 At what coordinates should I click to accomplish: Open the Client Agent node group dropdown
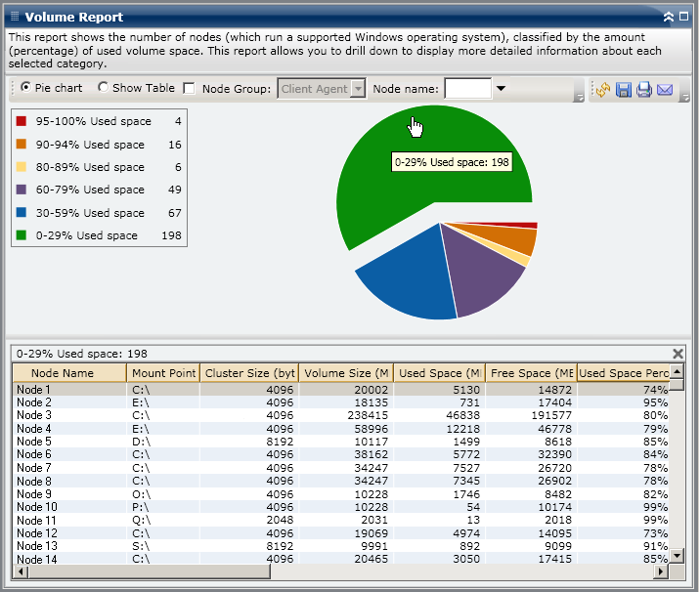coord(358,89)
